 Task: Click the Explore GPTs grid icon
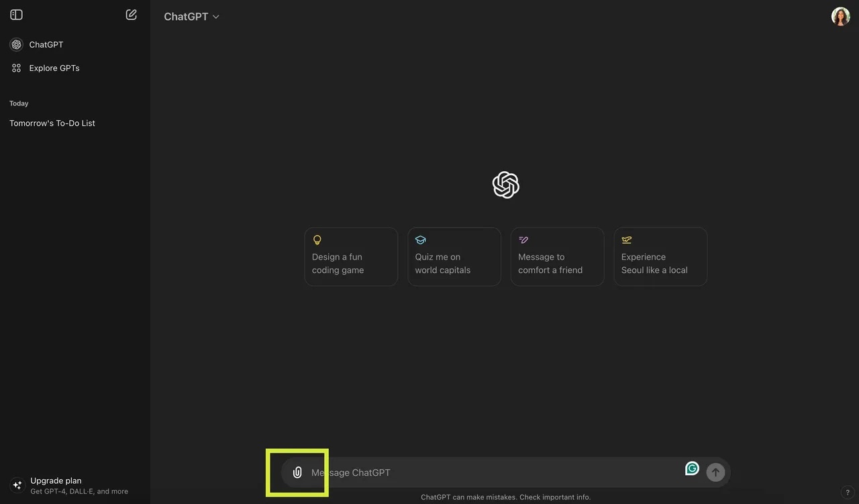click(17, 68)
